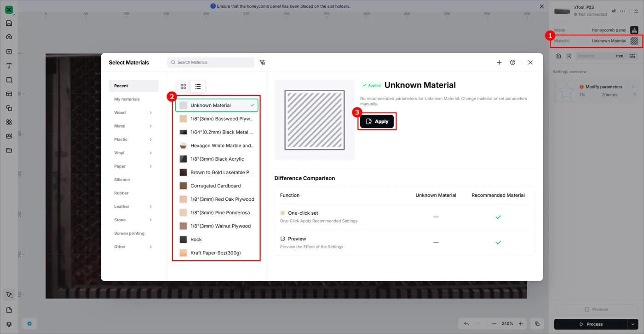Expand the Leather category
The image size is (644, 334).
[x=151, y=206]
